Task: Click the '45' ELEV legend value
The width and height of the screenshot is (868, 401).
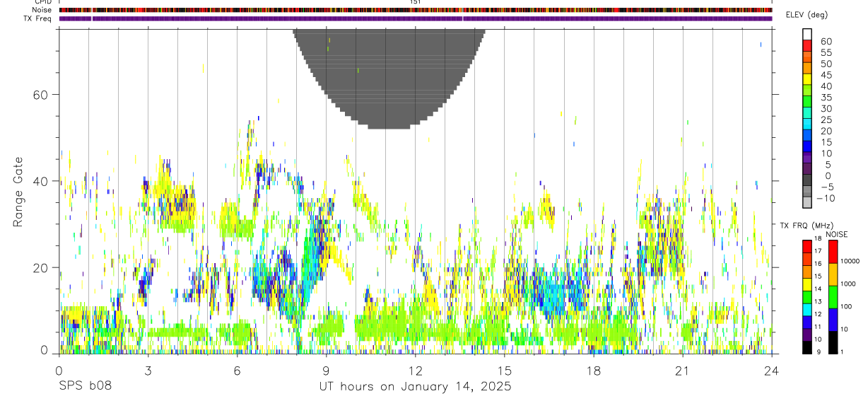Action: point(826,76)
